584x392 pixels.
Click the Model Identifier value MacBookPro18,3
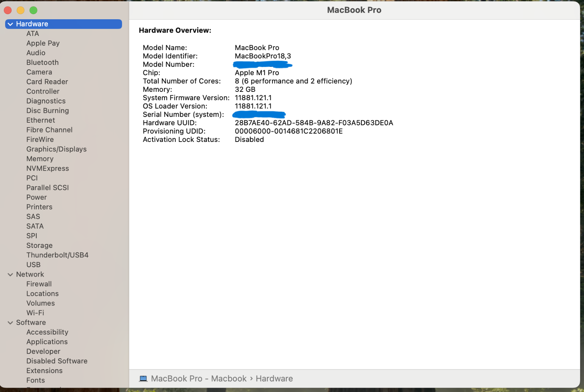(263, 56)
